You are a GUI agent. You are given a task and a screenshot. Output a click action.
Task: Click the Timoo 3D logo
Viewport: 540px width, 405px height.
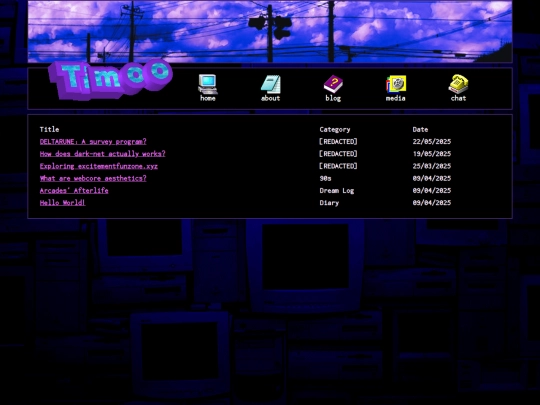pyautogui.click(x=110, y=80)
